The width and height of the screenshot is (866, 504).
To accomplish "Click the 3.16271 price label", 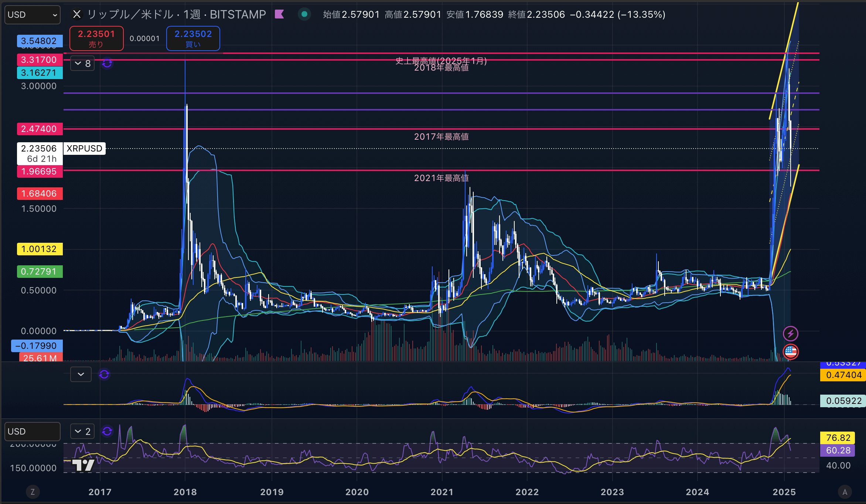I will (x=40, y=73).
